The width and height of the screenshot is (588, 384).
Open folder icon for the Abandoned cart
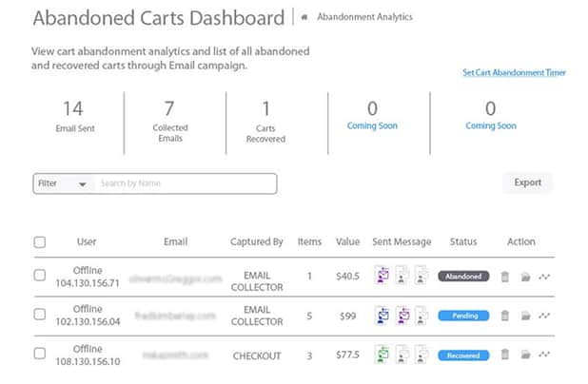(525, 277)
